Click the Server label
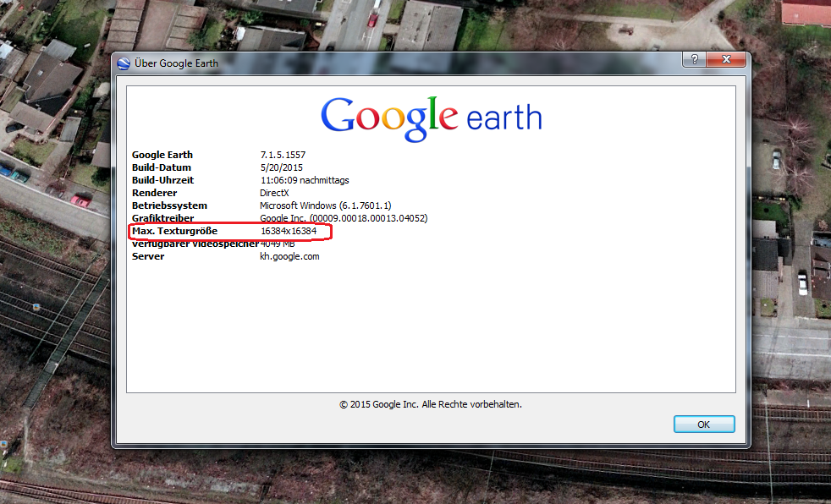This screenshot has height=504, width=831. [x=148, y=256]
